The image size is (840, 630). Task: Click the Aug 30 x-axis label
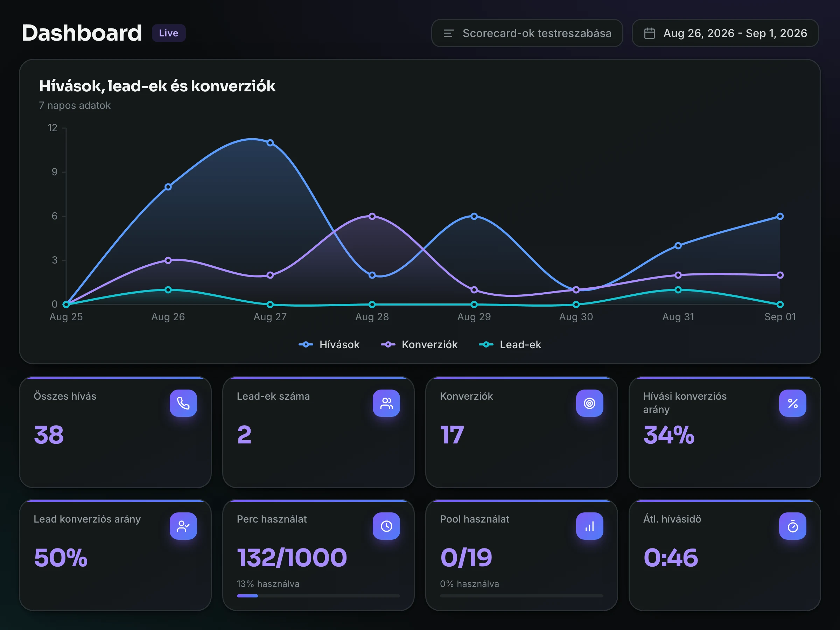coord(576,317)
